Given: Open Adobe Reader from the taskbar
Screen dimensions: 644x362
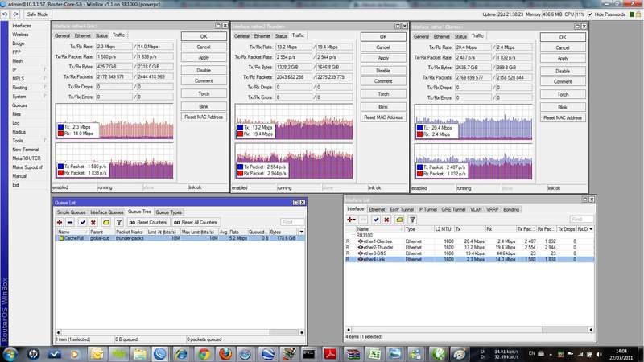Looking at the screenshot, I should 330,354.
